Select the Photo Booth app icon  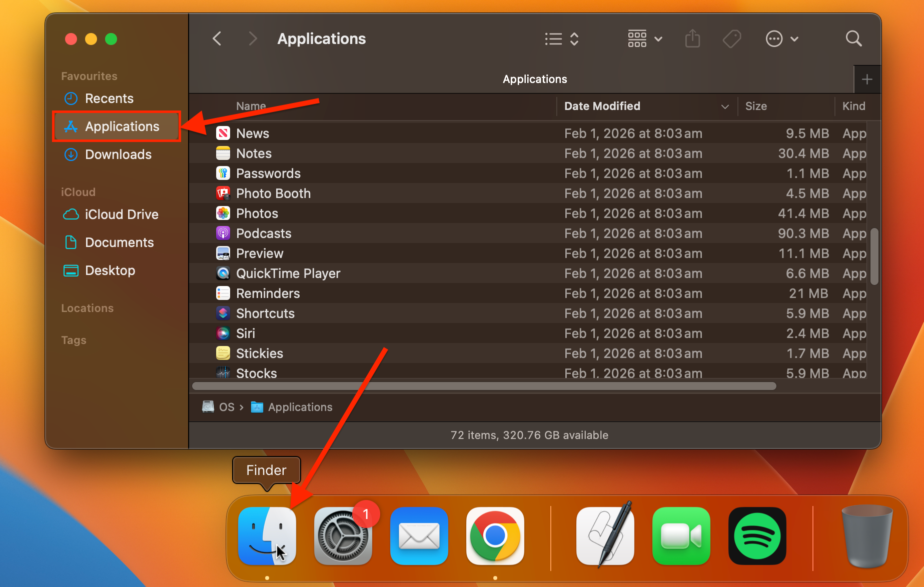click(223, 193)
